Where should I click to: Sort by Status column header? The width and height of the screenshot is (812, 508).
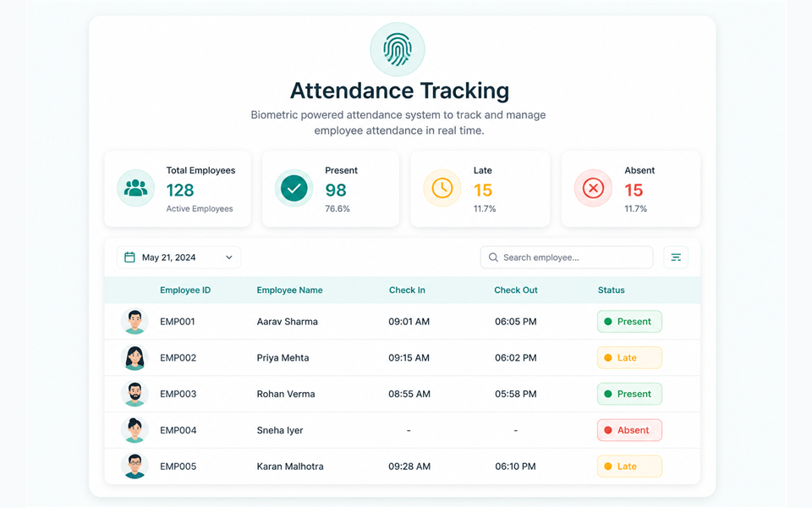pos(611,290)
